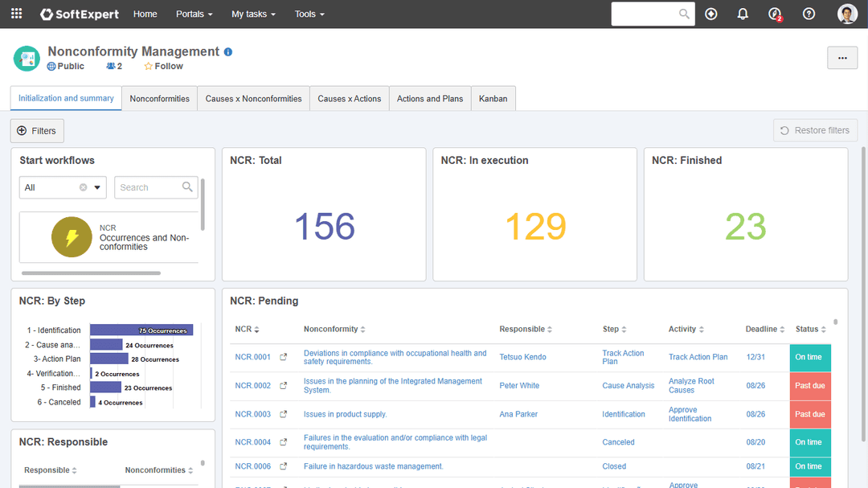The height and width of the screenshot is (488, 868).
Task: Click the Identification bar in By Step chart
Action: pos(141,330)
